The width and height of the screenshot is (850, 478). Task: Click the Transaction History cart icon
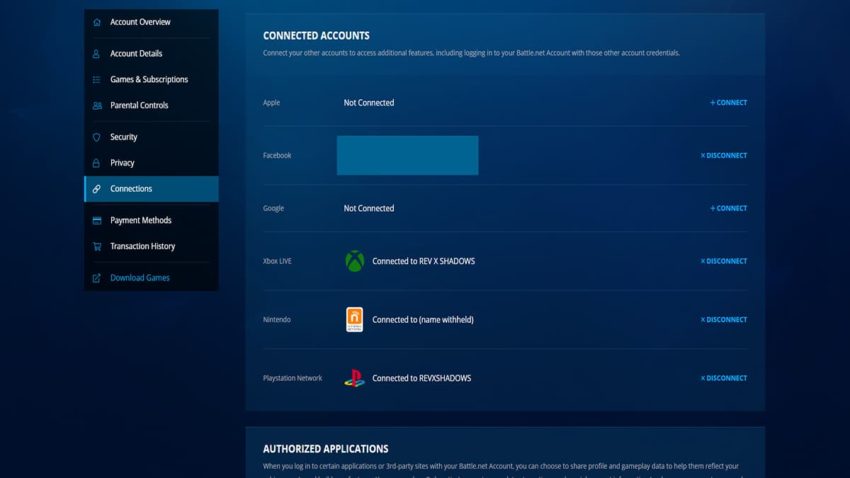pyautogui.click(x=96, y=247)
